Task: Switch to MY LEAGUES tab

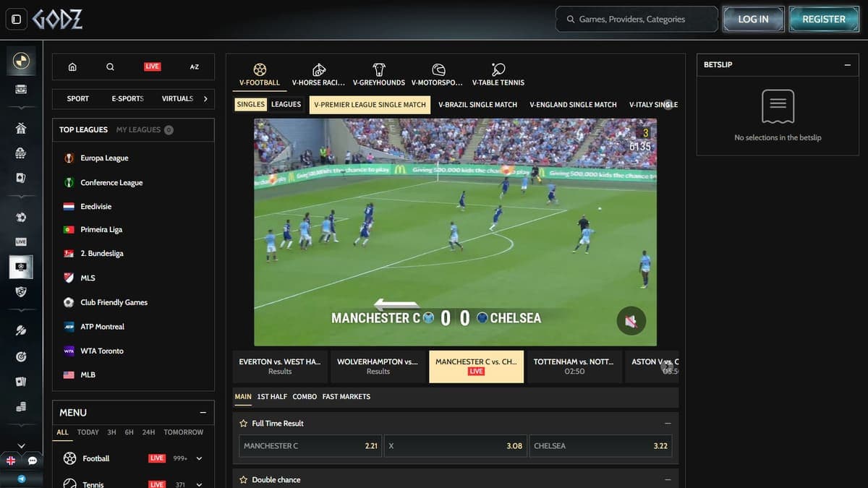Action: pos(138,130)
